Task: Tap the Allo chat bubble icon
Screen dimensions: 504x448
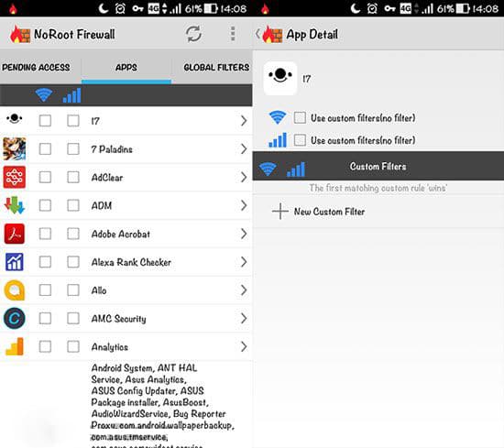Action: coord(15,290)
